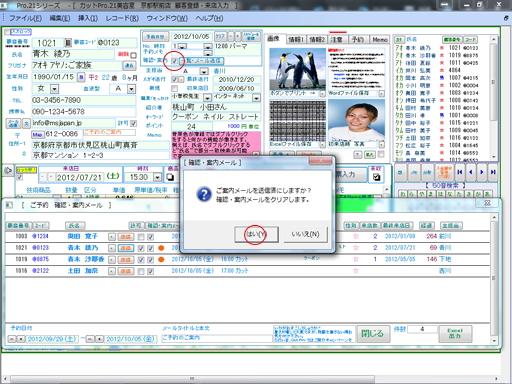Click the right-arrow icon left of visit row
Screen dimensions: 512x384
pos(8,171)
